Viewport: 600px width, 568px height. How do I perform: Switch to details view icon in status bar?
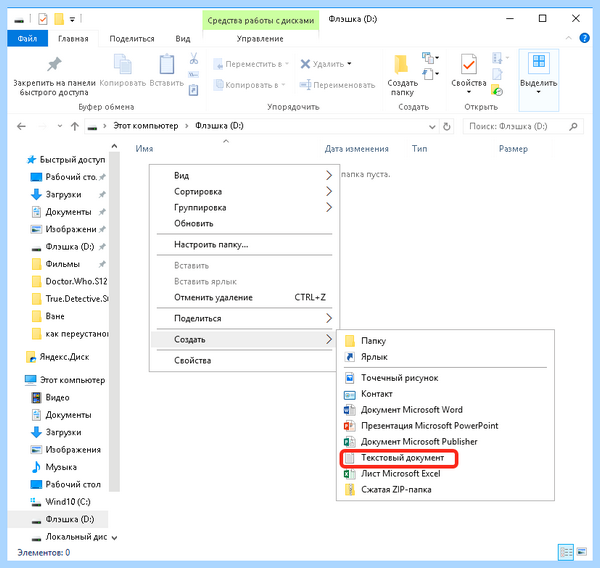point(566,552)
